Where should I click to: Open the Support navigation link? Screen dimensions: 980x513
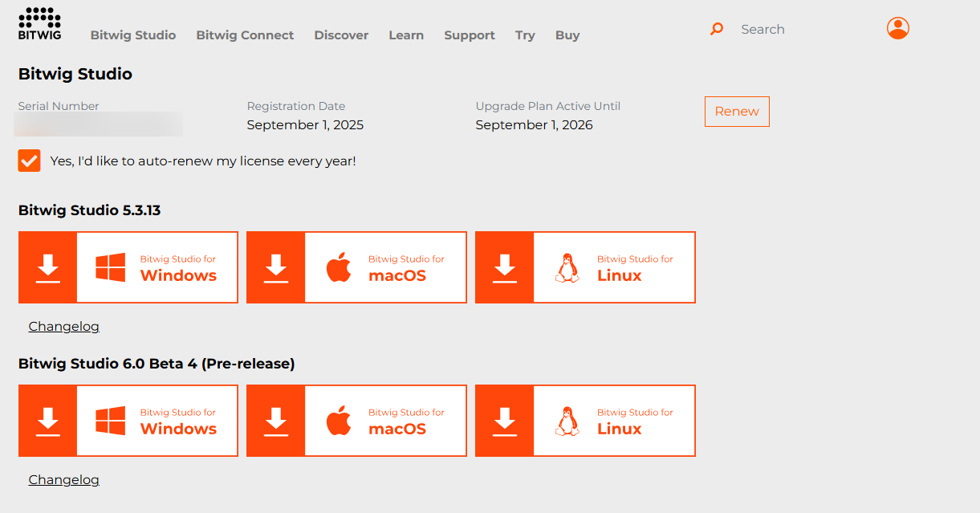click(x=470, y=35)
